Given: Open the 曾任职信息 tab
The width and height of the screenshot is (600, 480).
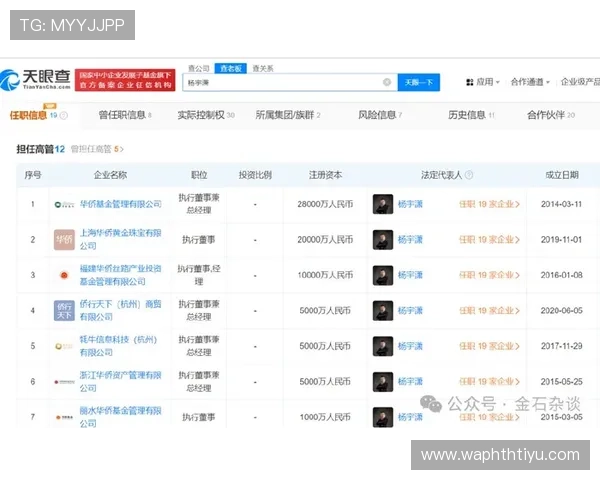Looking at the screenshot, I should [125, 115].
